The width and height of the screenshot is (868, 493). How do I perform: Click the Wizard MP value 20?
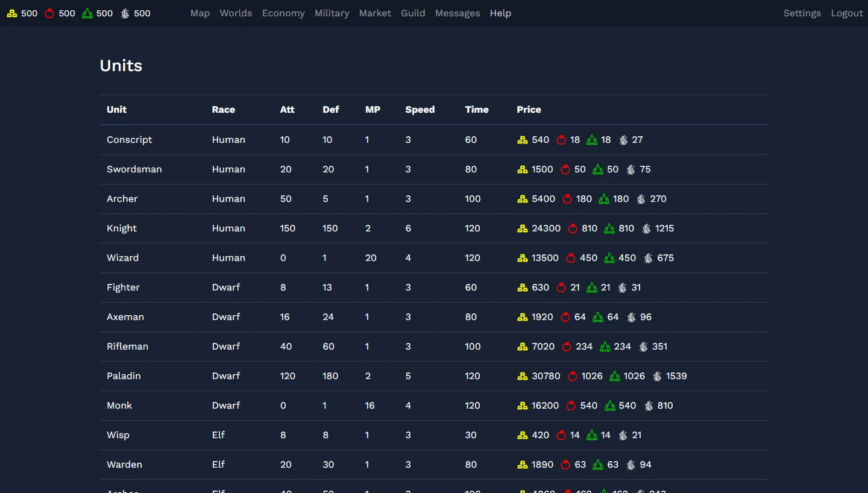pyautogui.click(x=371, y=258)
